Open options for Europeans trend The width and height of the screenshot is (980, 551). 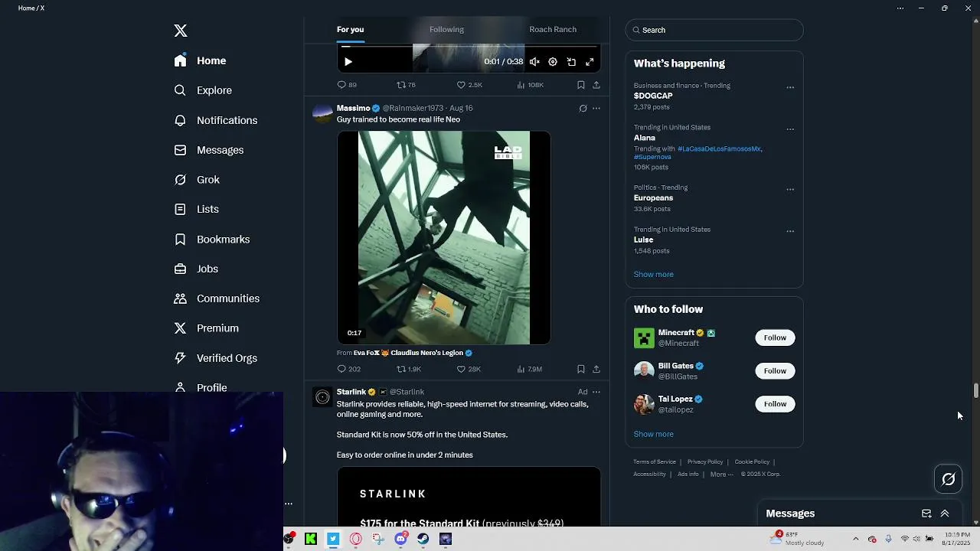pos(790,189)
